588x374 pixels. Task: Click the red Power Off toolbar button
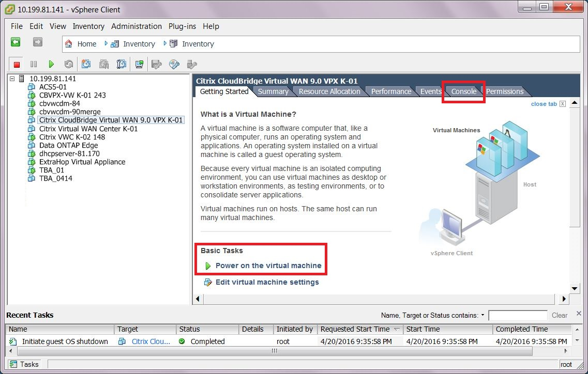17,65
